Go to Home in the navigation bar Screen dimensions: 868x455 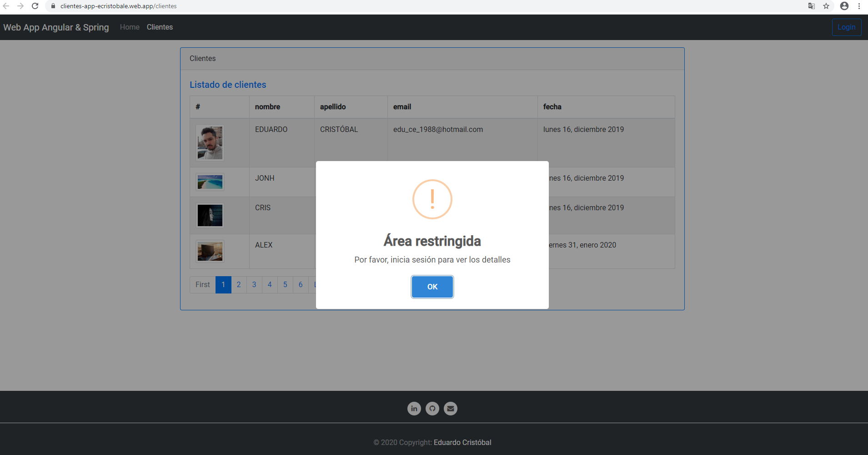coord(130,27)
